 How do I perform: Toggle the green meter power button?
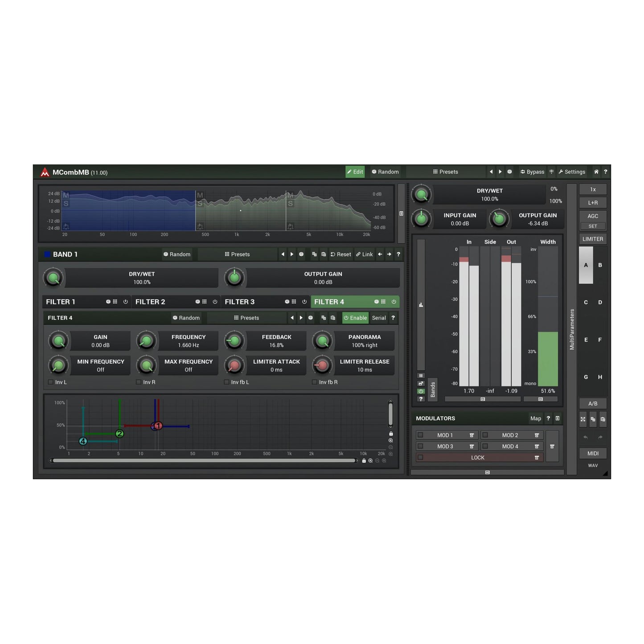(421, 391)
